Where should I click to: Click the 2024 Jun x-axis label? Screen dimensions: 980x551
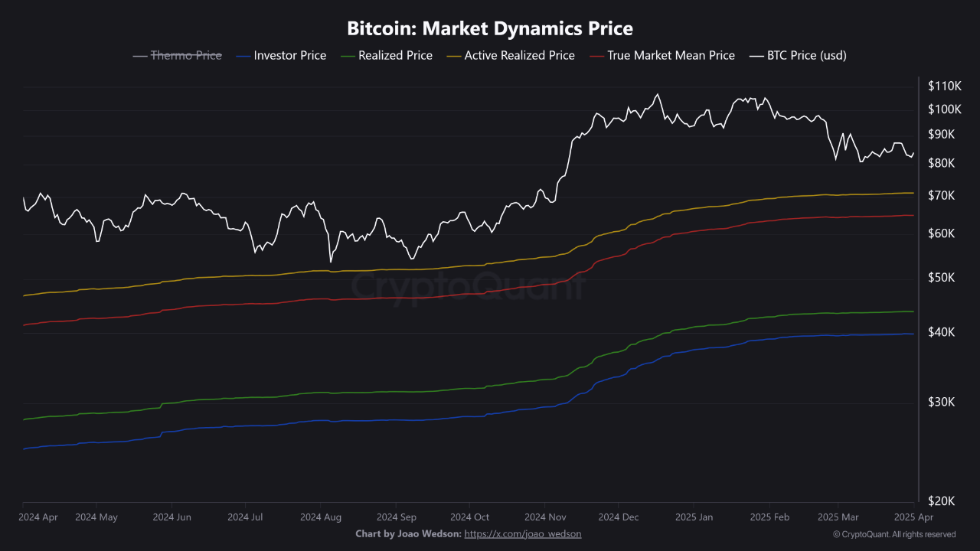pyautogui.click(x=171, y=517)
